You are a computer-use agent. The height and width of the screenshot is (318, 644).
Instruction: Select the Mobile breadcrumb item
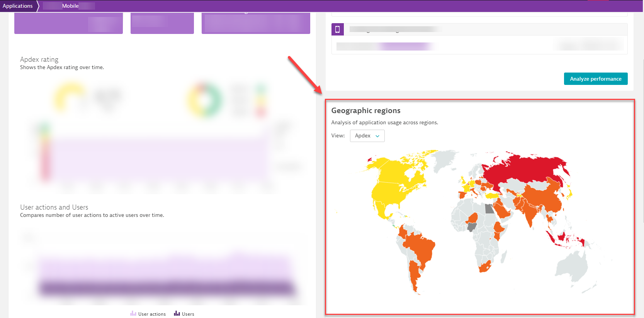pos(70,6)
